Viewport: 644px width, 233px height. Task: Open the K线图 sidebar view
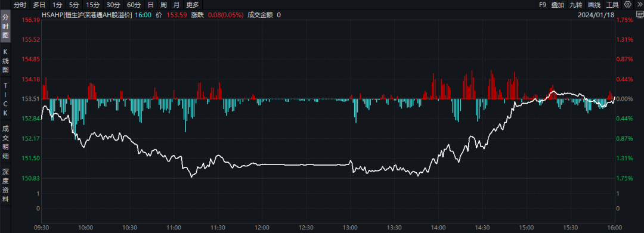click(5, 61)
